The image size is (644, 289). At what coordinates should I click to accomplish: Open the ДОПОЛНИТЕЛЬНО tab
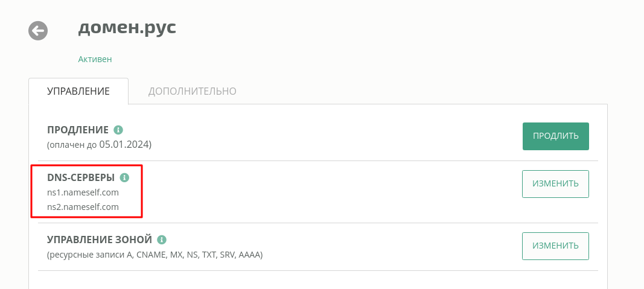point(192,91)
